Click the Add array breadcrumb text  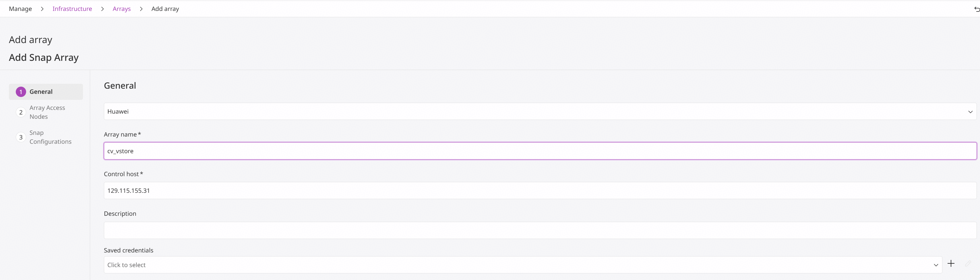(165, 9)
